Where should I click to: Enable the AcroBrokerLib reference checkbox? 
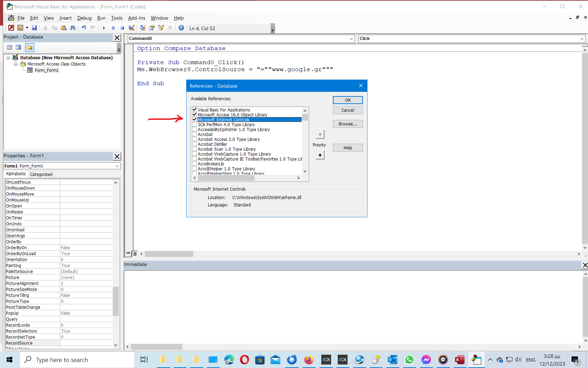click(x=195, y=164)
